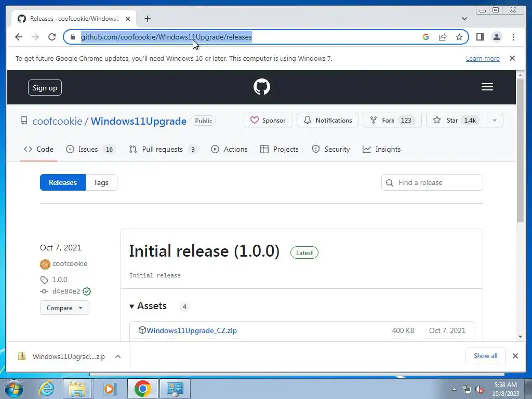Viewport: 532px width, 399px height.
Task: Expand the Star lists dropdown arrow
Action: tap(495, 120)
